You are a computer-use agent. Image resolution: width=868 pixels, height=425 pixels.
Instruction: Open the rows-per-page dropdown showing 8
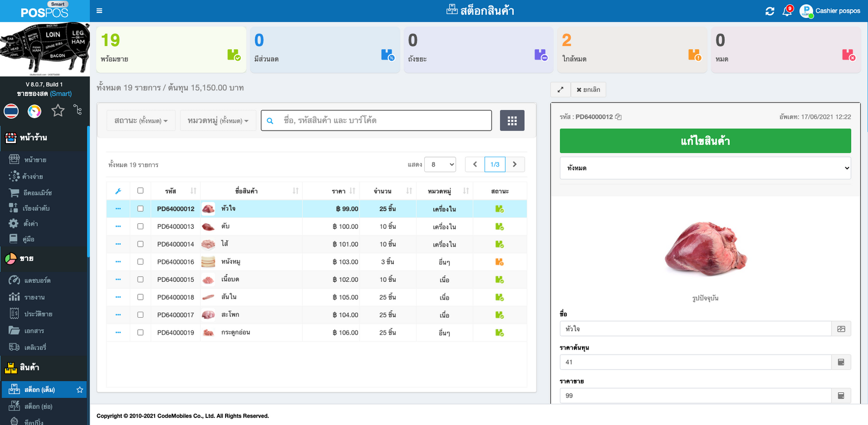(x=440, y=164)
